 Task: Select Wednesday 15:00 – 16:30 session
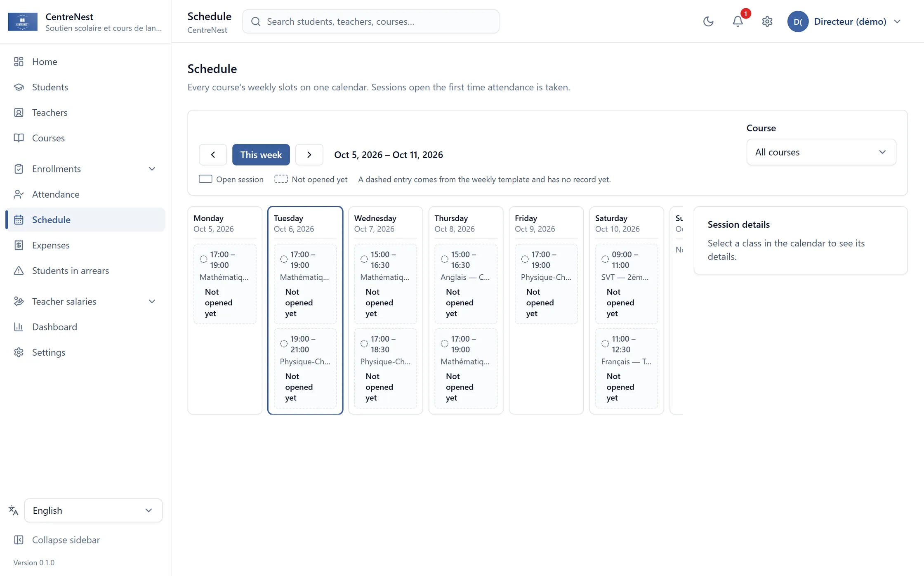tap(385, 284)
